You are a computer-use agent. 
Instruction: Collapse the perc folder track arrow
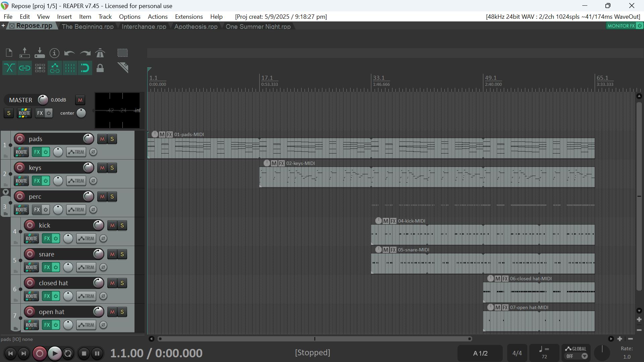pos(6,192)
